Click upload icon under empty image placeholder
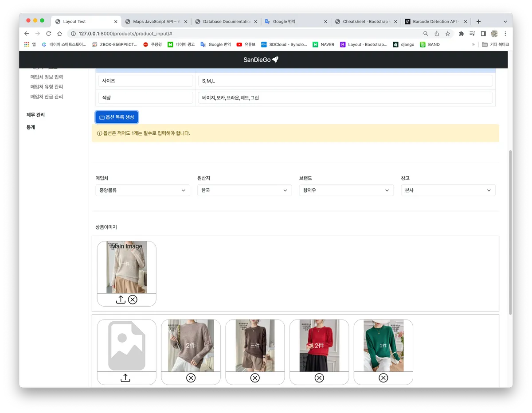Image resolution: width=532 pixels, height=413 pixels. [125, 378]
